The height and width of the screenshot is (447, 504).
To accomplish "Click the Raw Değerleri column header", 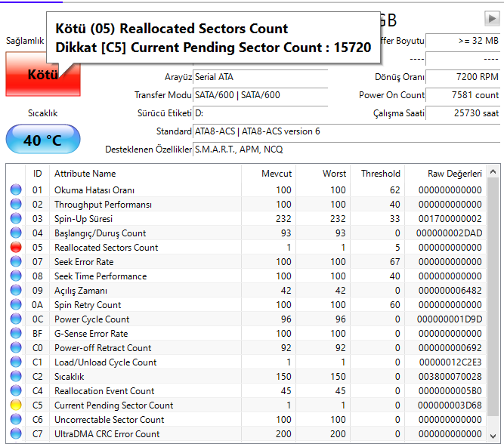I will point(445,174).
